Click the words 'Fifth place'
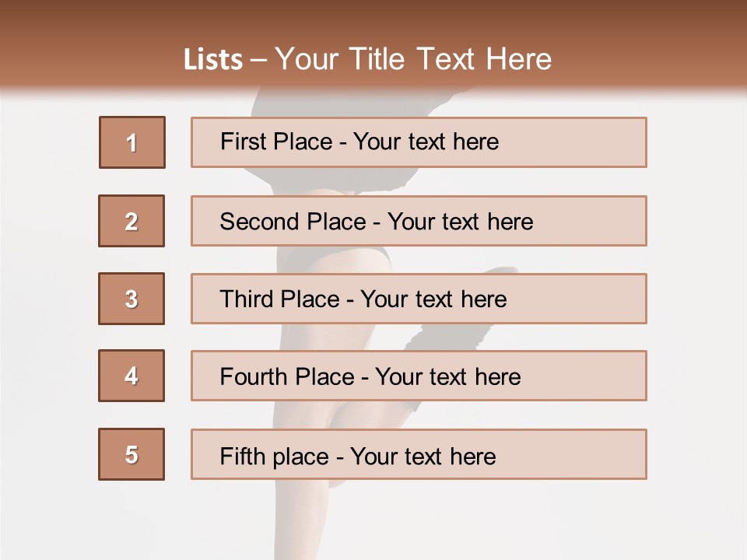747x560 pixels. pos(275,457)
